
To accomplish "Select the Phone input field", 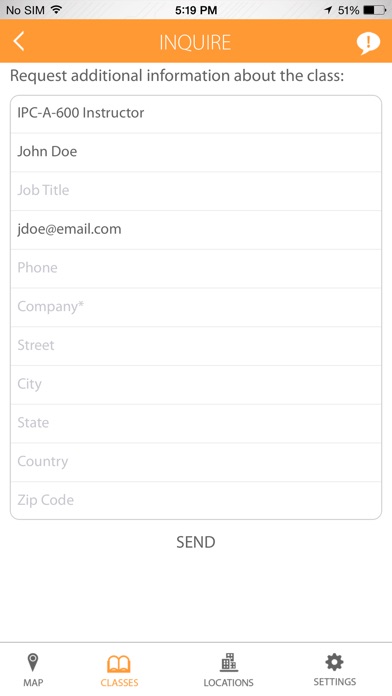I will coord(196,268).
